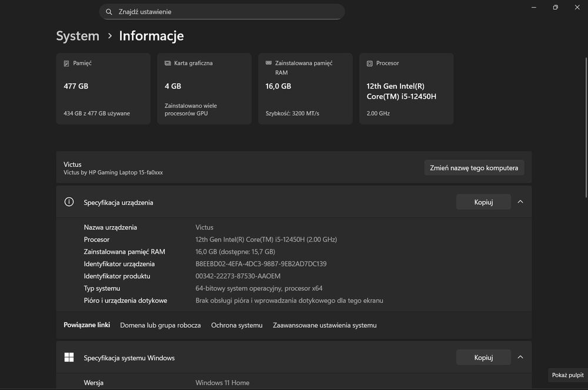Click 'Zmień nazwę tego komputera' button
This screenshot has height=390, width=588.
pos(474,168)
